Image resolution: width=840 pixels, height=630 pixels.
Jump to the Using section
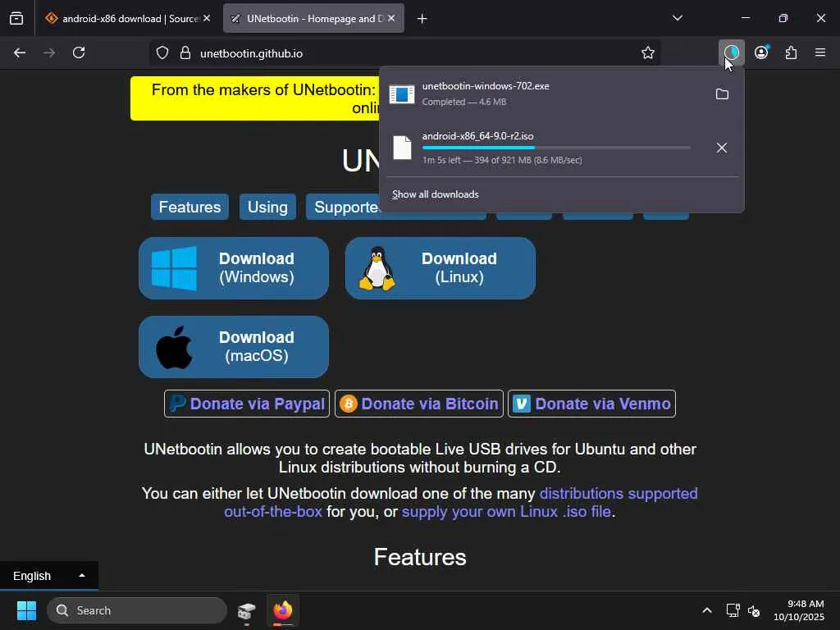coord(267,208)
